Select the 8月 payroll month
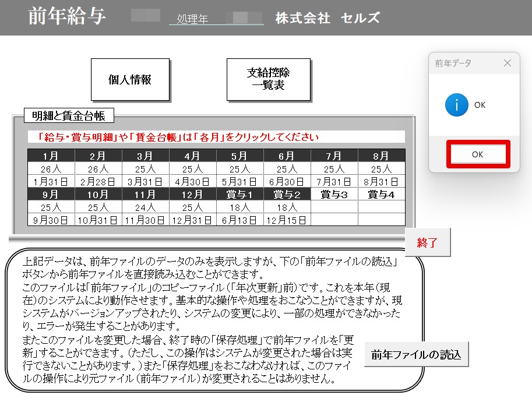 tap(381, 156)
